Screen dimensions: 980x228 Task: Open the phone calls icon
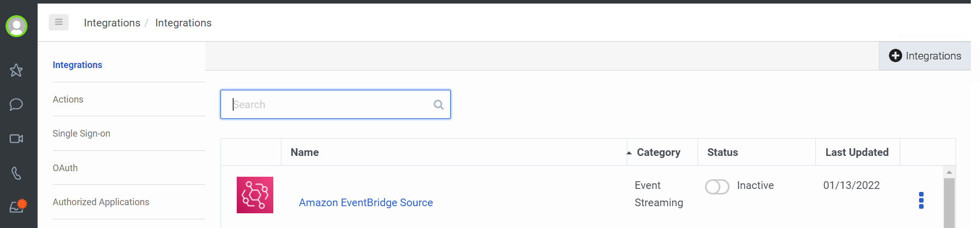[16, 173]
